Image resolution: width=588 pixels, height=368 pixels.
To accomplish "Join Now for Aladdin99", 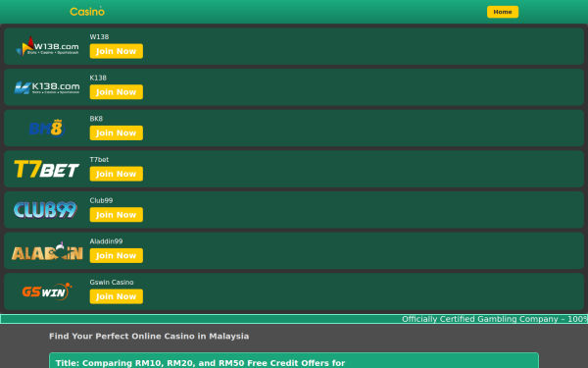I will click(x=117, y=256).
